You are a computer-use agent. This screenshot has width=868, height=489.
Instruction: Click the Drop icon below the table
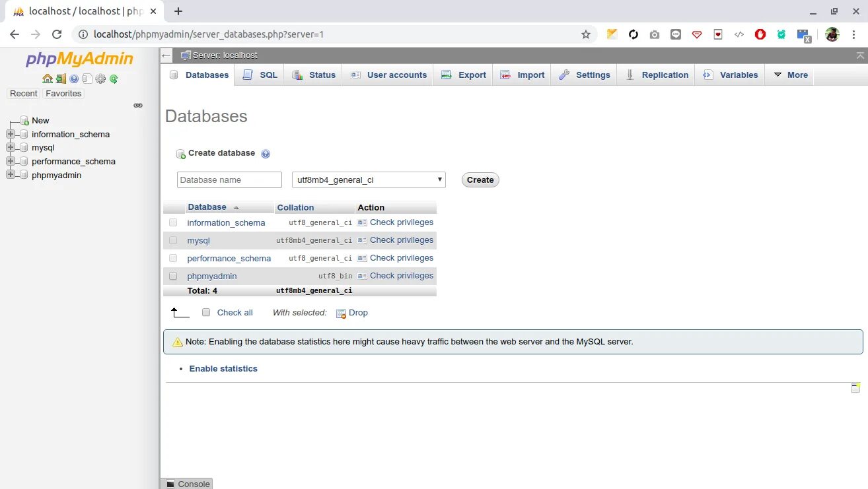pos(341,313)
